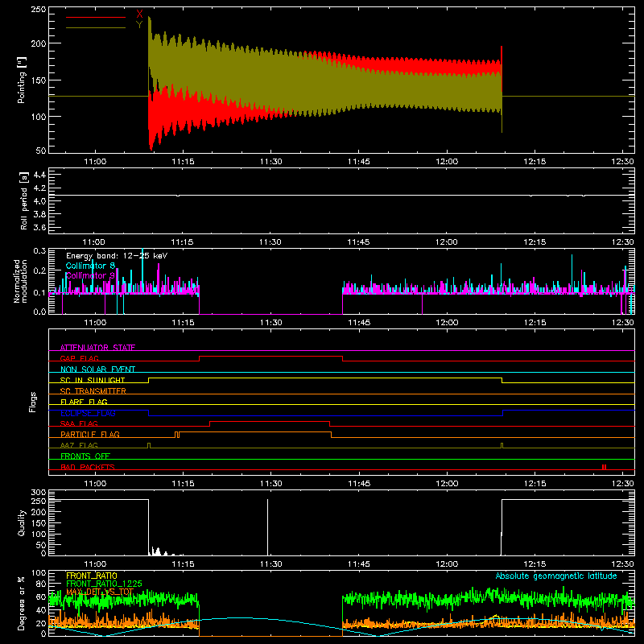The width and height of the screenshot is (644, 644).
Task: Click the Flags axis title
Action: point(33,402)
